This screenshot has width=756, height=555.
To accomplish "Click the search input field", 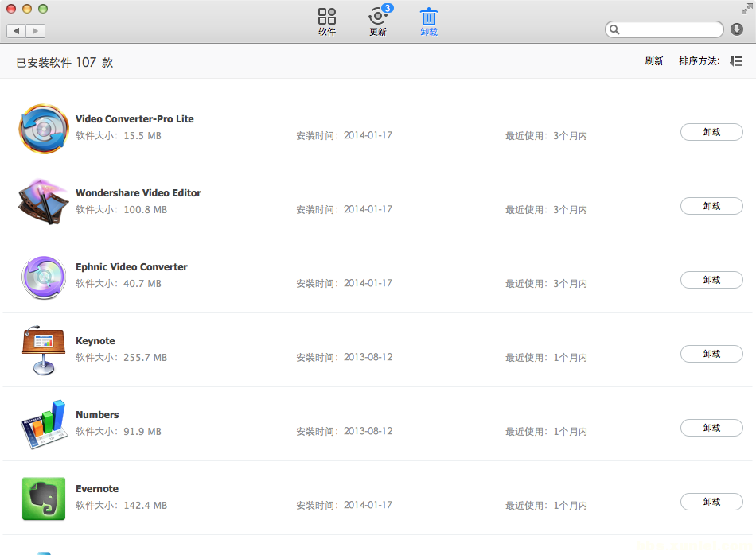I will pyautogui.click(x=664, y=29).
